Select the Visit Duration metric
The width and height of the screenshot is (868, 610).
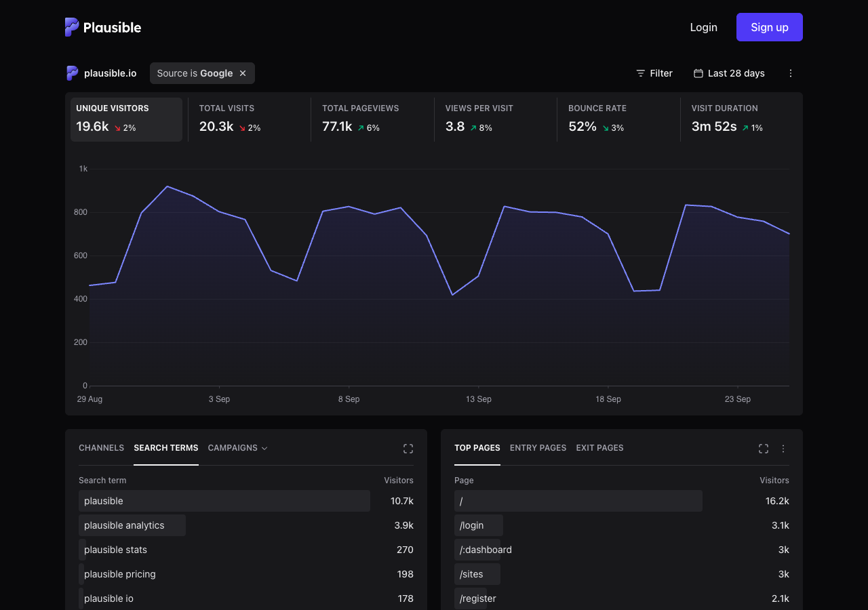pyautogui.click(x=741, y=119)
